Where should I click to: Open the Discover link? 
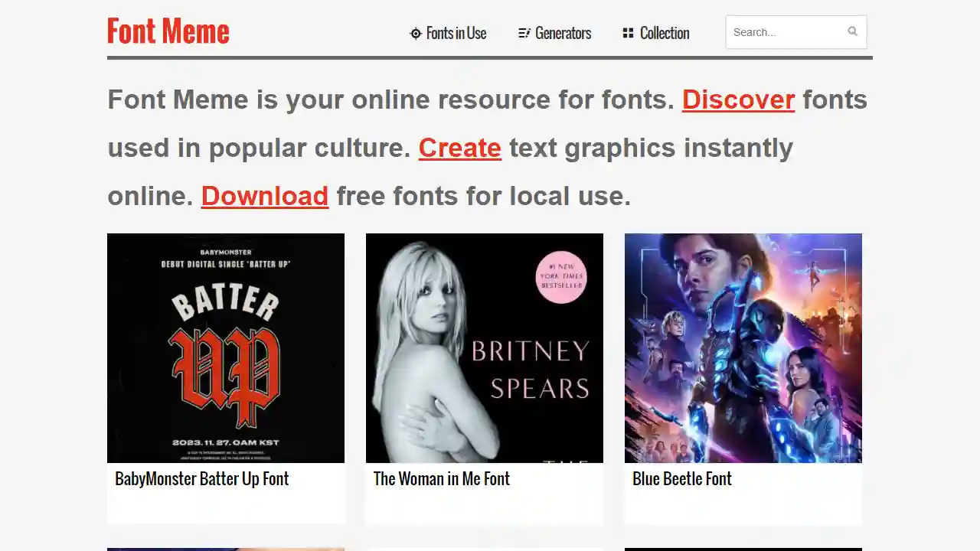click(x=738, y=99)
